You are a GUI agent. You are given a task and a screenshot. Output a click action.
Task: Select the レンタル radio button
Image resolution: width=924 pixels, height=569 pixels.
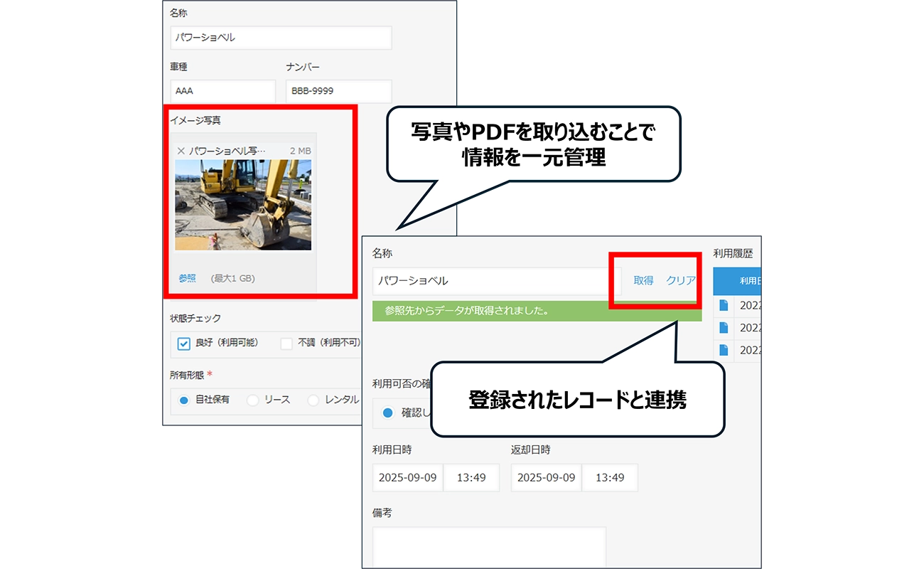tap(313, 400)
